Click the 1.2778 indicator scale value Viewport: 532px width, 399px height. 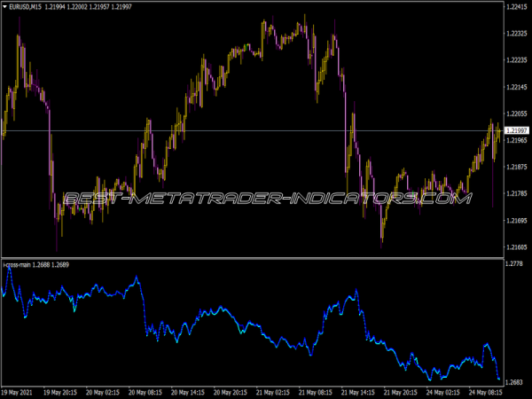pos(514,265)
